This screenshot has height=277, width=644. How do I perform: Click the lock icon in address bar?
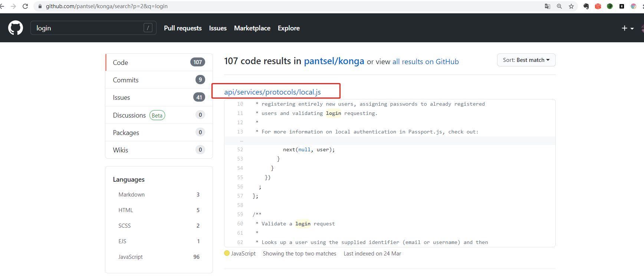point(40,6)
